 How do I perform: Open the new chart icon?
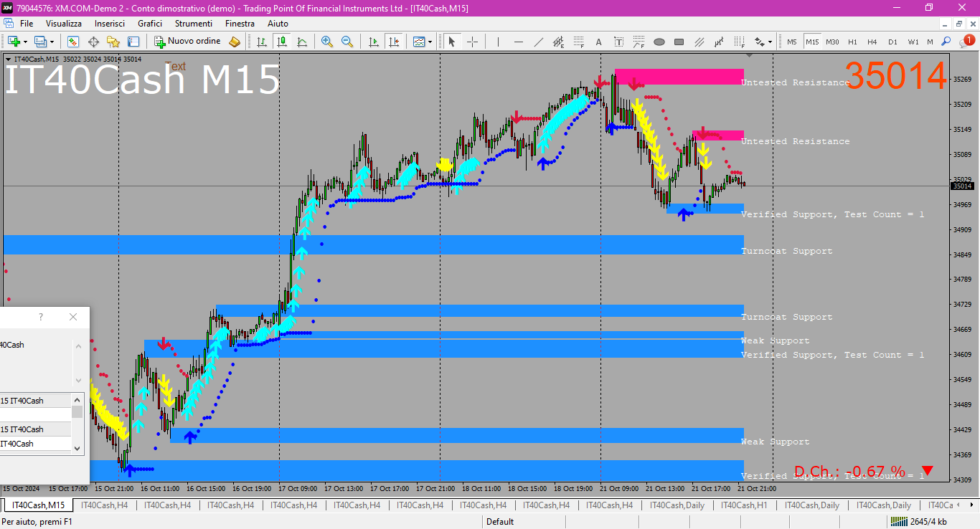[x=14, y=42]
